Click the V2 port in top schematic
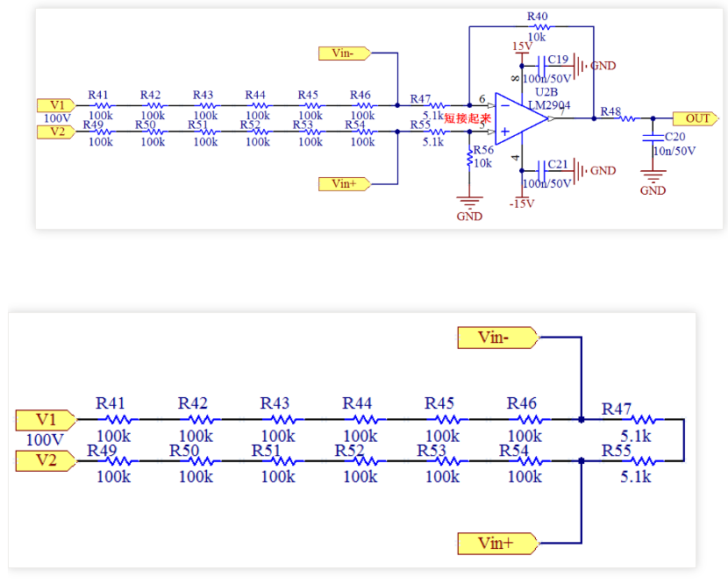 56,132
